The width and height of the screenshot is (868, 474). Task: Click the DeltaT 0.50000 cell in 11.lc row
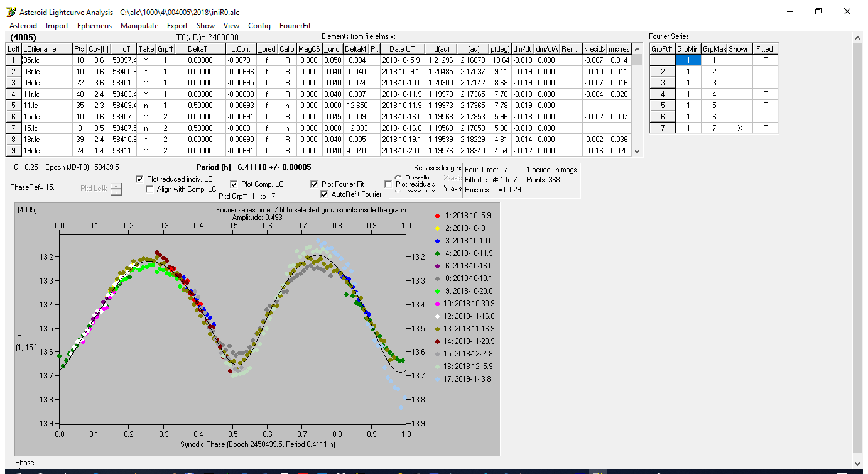pyautogui.click(x=200, y=106)
